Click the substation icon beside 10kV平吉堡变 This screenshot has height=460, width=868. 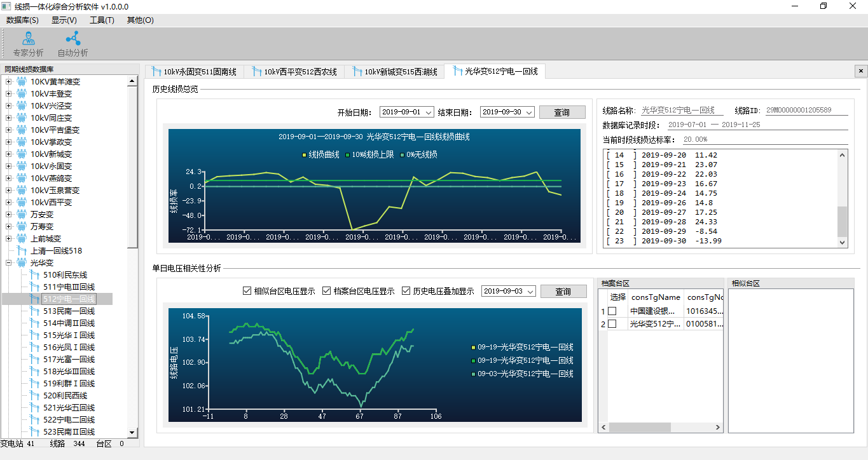click(x=22, y=130)
